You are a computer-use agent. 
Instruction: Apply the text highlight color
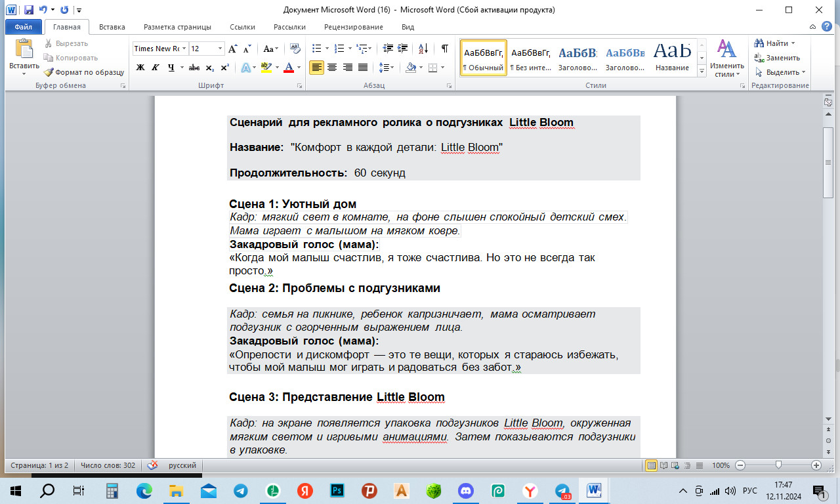[266, 67]
